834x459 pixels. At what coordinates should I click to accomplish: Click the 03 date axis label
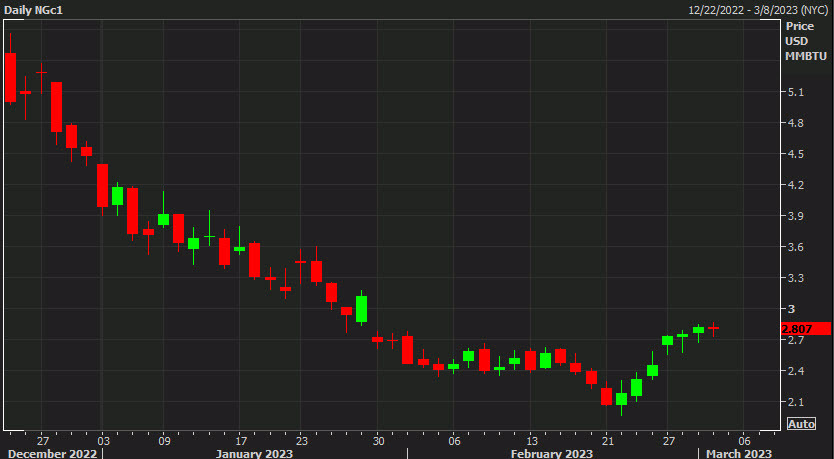103,441
